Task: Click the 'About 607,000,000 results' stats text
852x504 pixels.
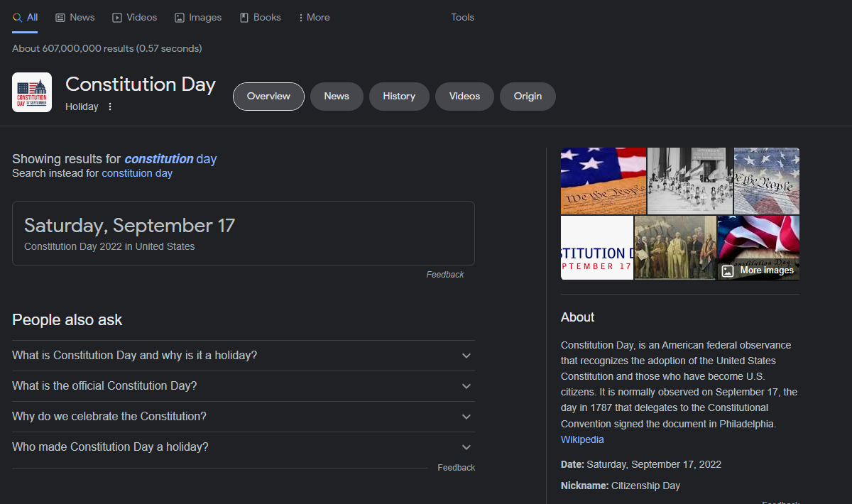Action: (x=106, y=48)
